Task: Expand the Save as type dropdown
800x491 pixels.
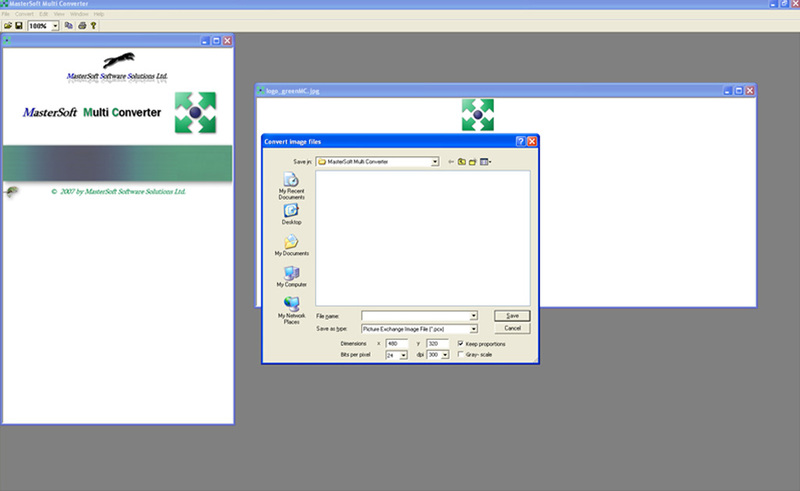Action: pos(473,329)
